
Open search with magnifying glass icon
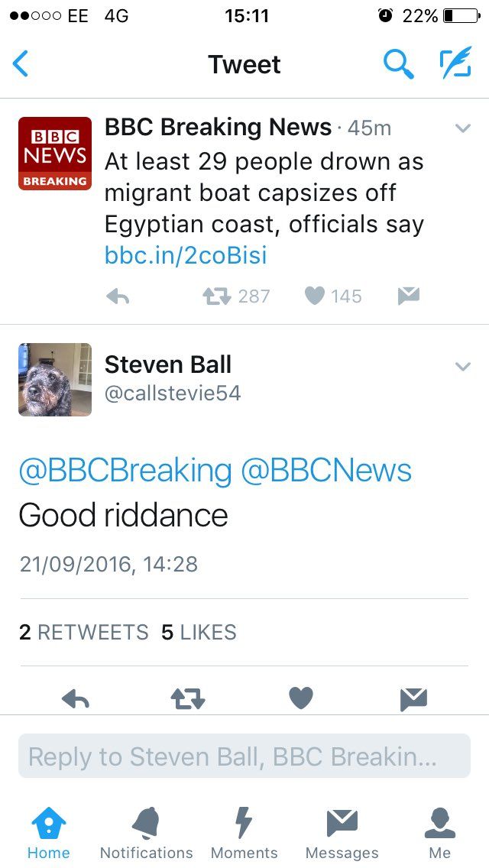[x=399, y=63]
